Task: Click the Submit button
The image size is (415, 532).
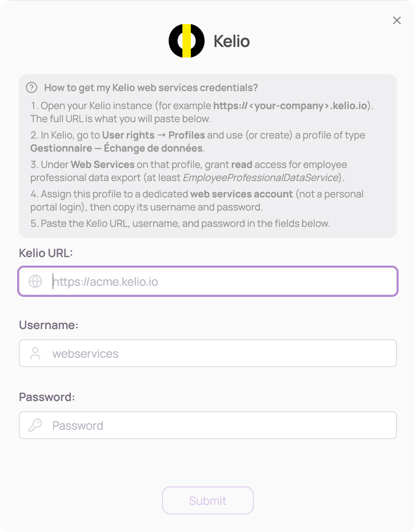Action: (208, 501)
